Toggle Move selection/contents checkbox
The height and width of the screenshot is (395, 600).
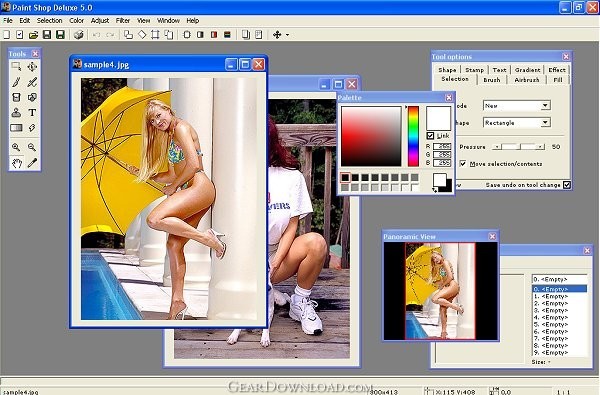pos(463,164)
